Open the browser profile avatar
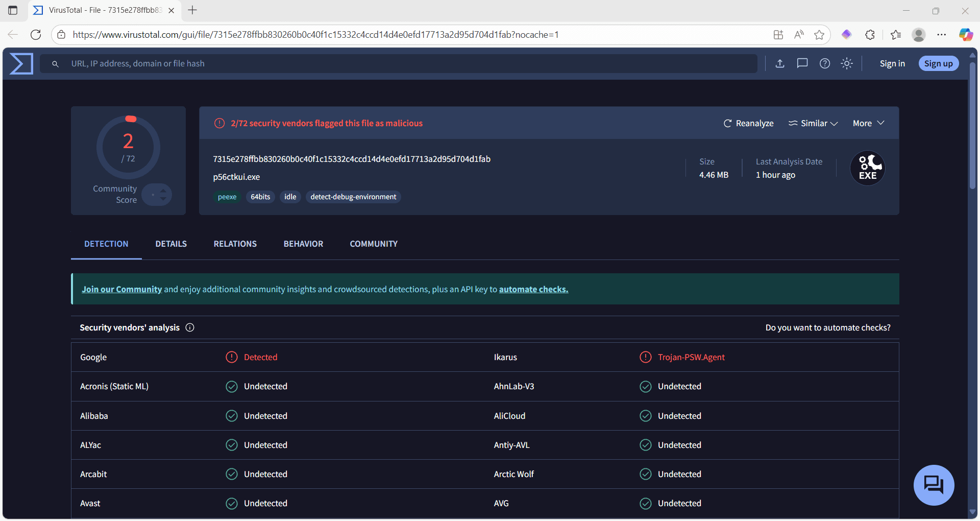This screenshot has height=521, width=980. click(x=919, y=35)
